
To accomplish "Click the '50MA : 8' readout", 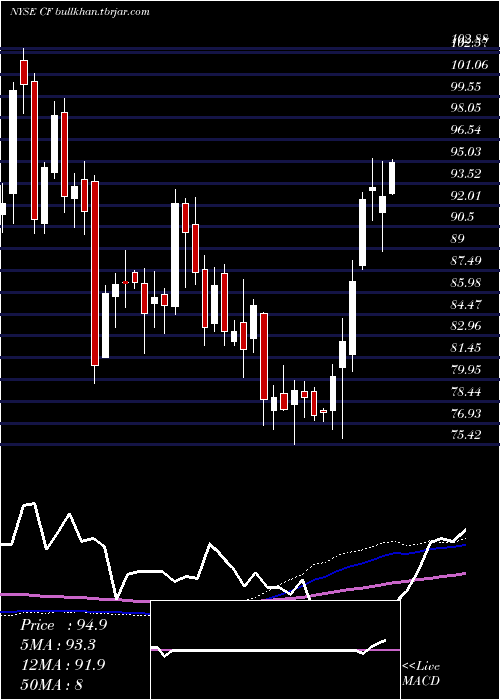I will [52, 684].
